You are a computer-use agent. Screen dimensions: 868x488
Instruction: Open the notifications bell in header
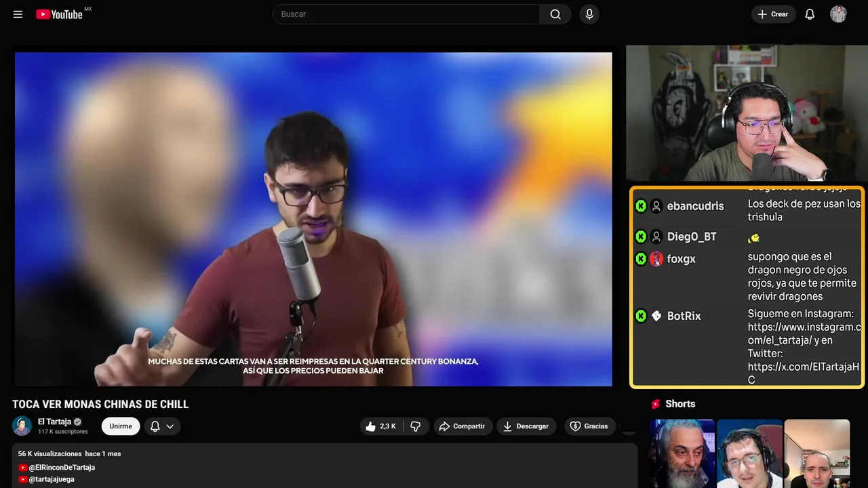810,14
